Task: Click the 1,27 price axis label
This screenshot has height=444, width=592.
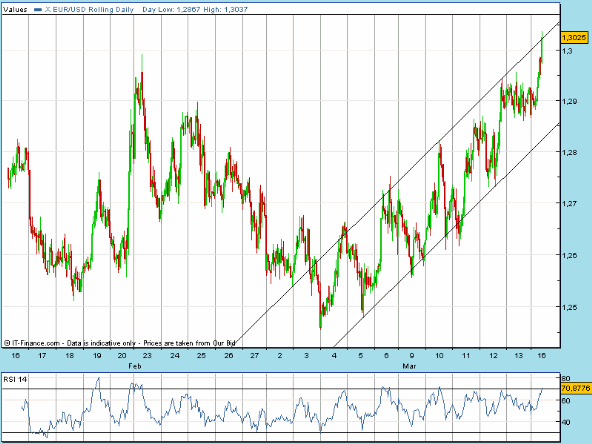Action: 569,203
